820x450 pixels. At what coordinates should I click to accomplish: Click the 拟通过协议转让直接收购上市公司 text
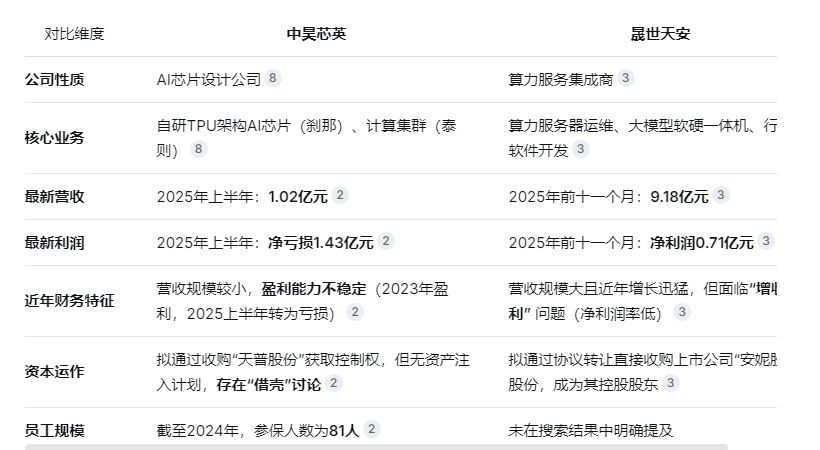[x=620, y=360]
